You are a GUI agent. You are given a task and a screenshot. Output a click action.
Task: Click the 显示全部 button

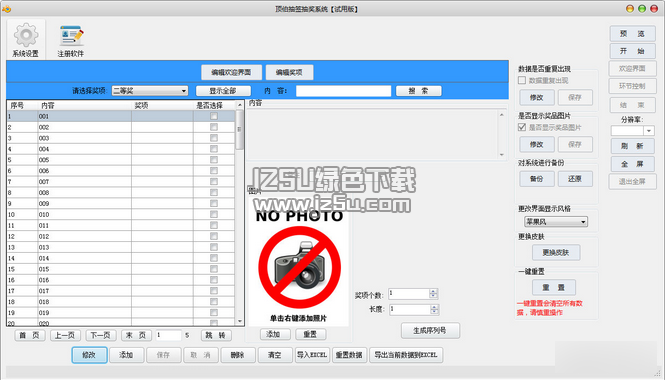pos(223,91)
